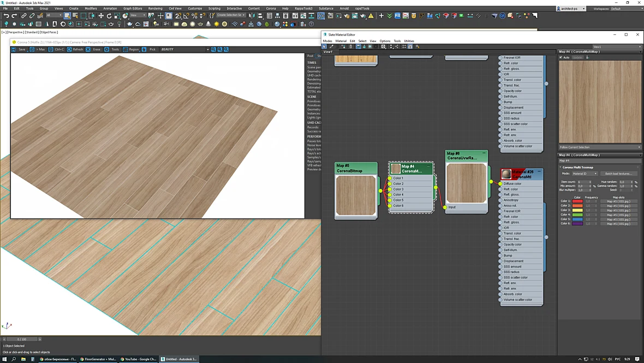The height and width of the screenshot is (363, 644).
Task: Click Color 1 map slot button
Action: [618, 201]
